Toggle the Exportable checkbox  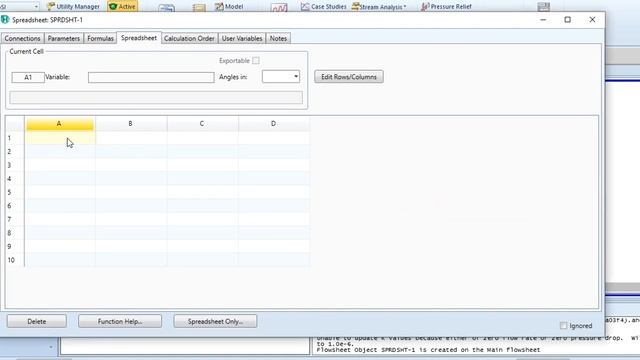[256, 60]
